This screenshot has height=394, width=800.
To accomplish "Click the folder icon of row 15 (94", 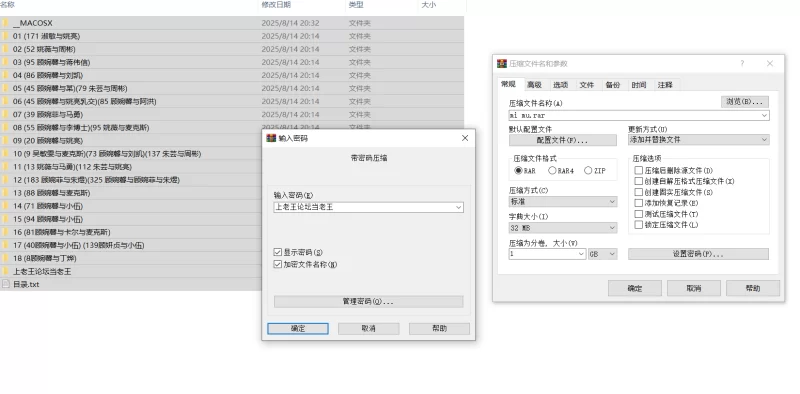I will click(x=5, y=219).
